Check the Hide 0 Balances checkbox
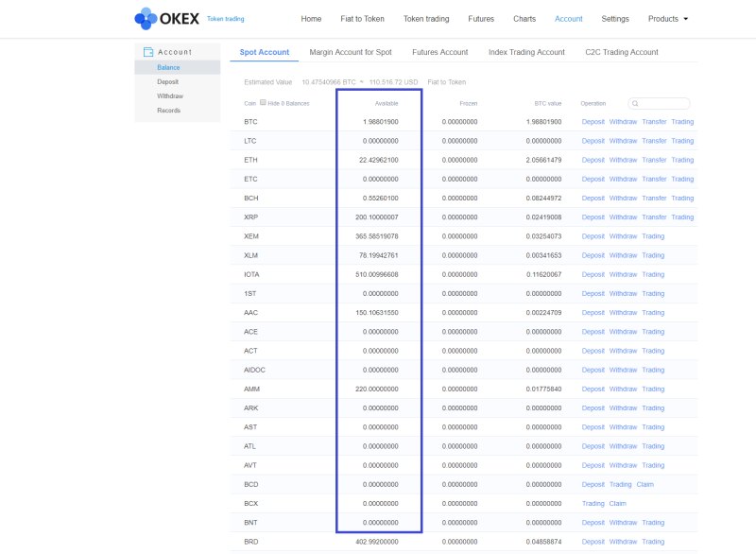756x554 pixels. point(264,102)
